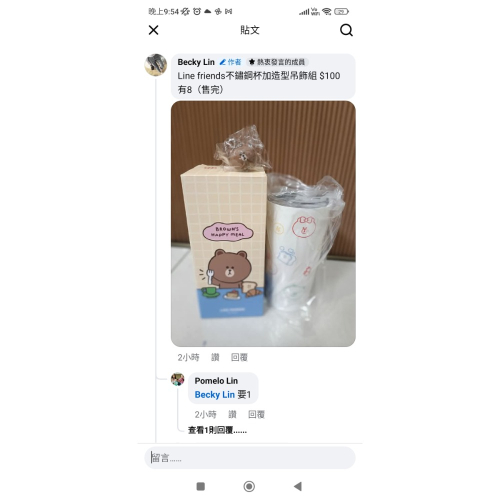Tap the star badge 熱衷發言的成員
The width and height of the screenshot is (500, 500).
(277, 62)
